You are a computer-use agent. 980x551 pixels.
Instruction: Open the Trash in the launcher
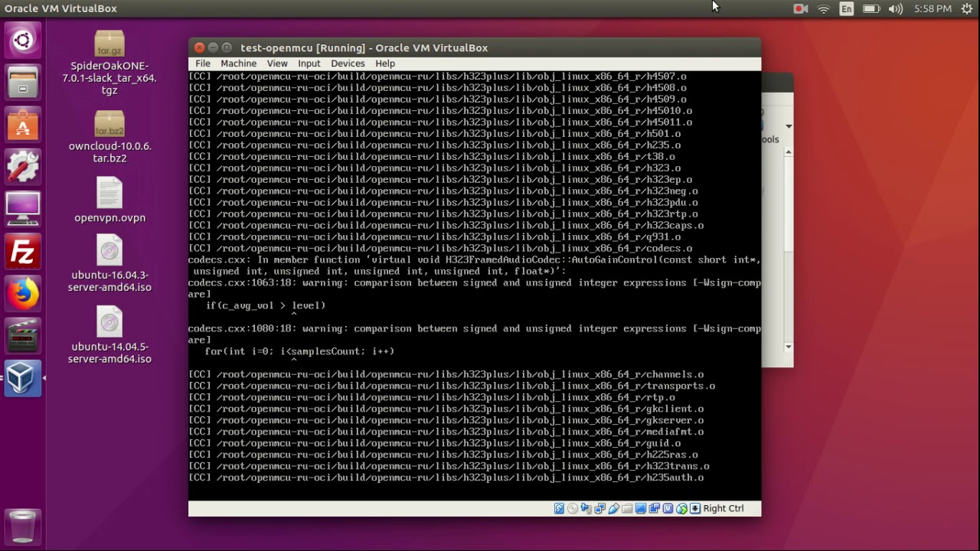[23, 527]
